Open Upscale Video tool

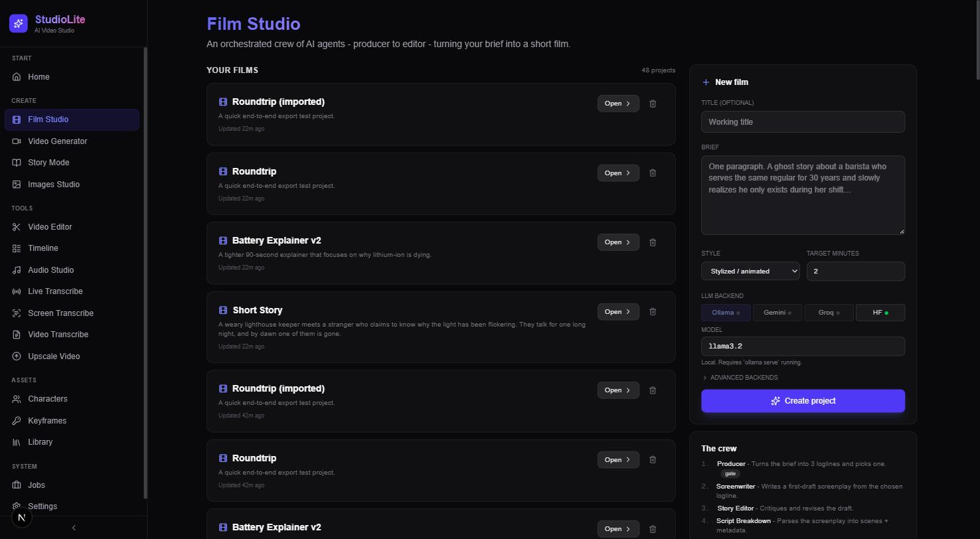[72, 356]
